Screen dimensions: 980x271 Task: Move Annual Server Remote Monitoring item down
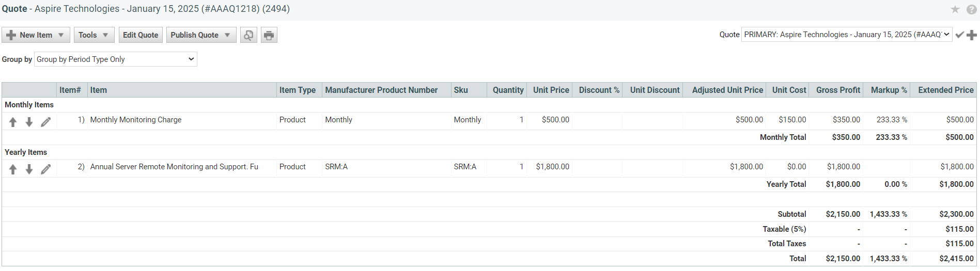29,169
